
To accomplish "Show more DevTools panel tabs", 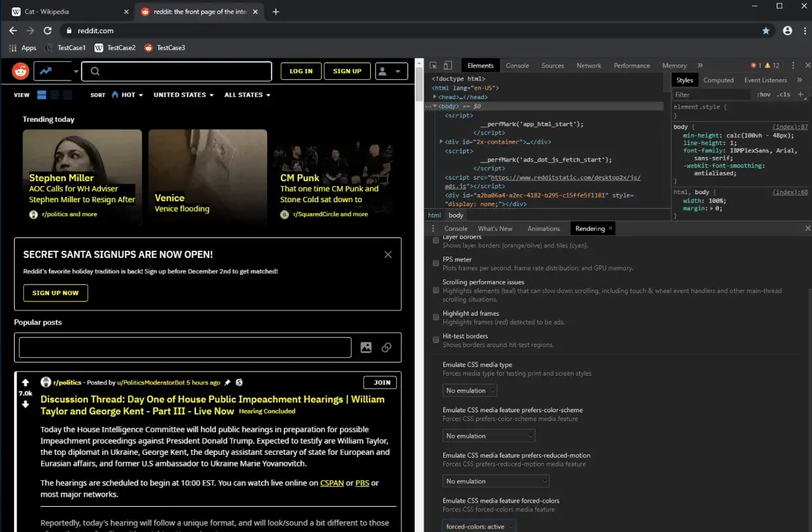I will point(700,65).
